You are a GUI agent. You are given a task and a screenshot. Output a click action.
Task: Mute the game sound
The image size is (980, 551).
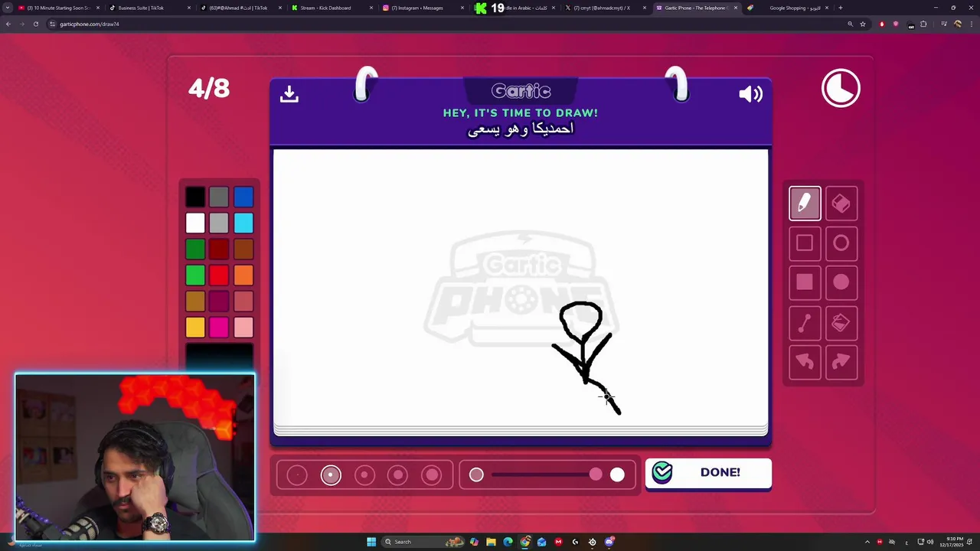click(750, 93)
